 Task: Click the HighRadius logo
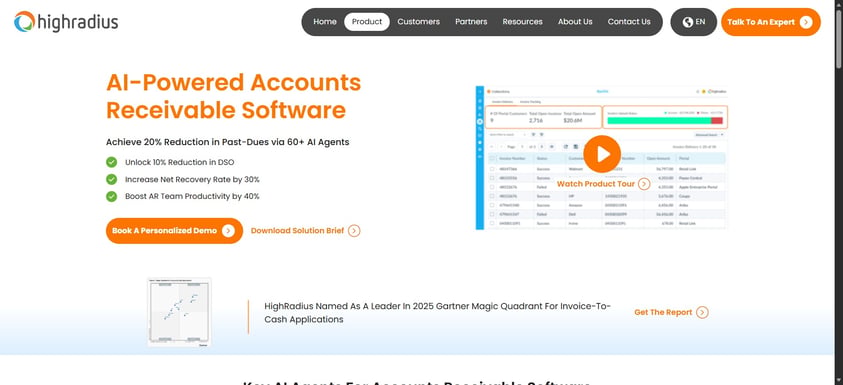click(x=66, y=22)
